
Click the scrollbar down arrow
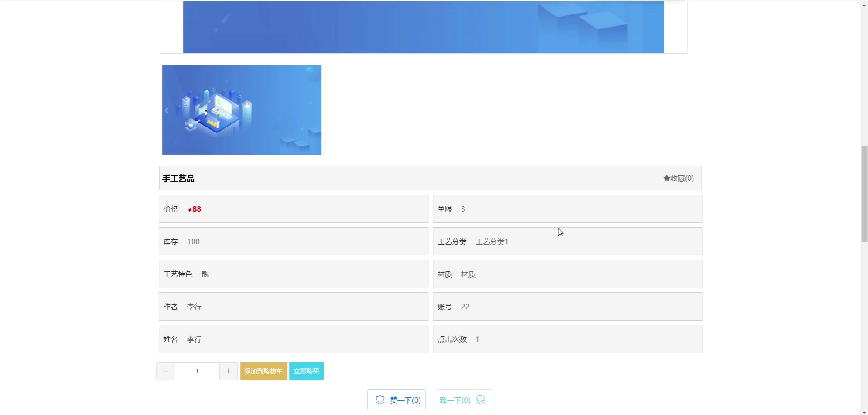click(864, 412)
